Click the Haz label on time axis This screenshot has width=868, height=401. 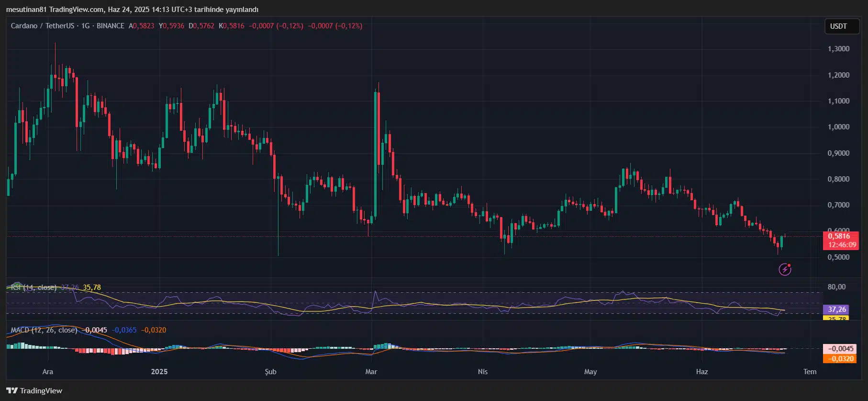tap(701, 372)
